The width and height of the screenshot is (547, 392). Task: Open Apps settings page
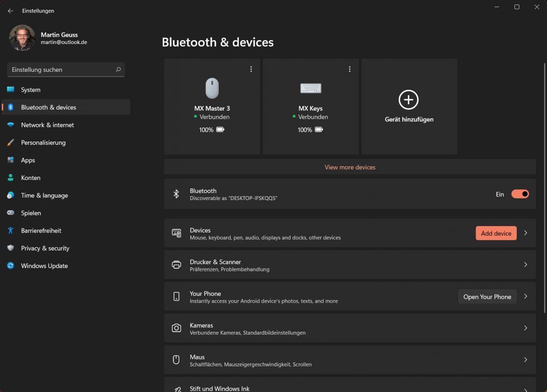[66, 160]
